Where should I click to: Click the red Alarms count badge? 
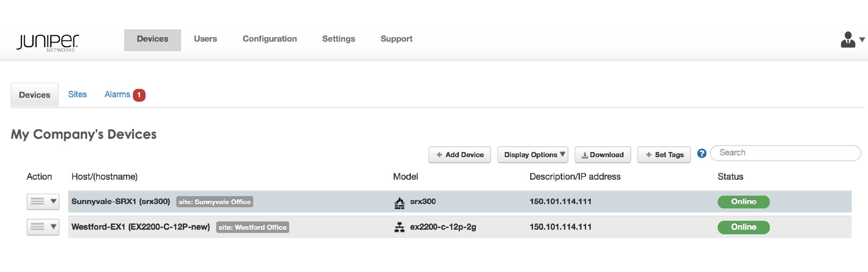click(139, 95)
